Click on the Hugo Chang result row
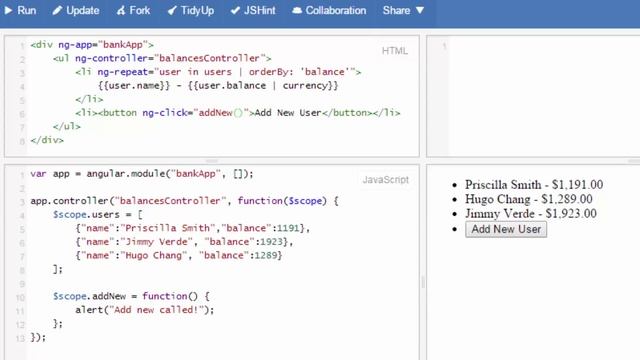The height and width of the screenshot is (360, 640). pyautogui.click(x=529, y=199)
